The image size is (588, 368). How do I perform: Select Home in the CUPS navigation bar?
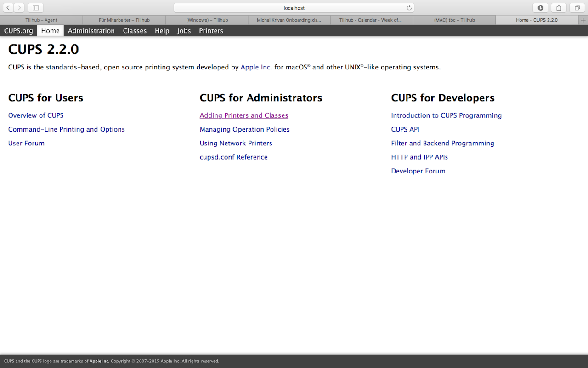click(51, 31)
